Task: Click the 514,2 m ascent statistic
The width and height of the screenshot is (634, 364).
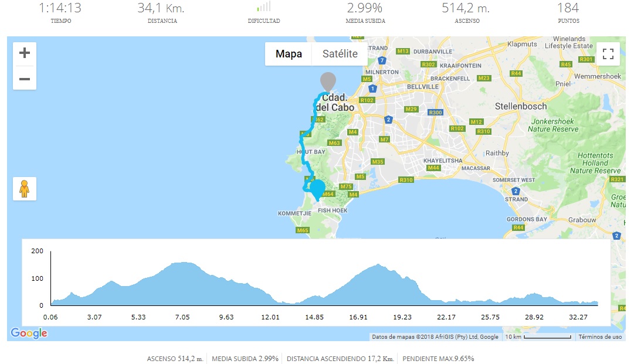Action: (x=466, y=9)
